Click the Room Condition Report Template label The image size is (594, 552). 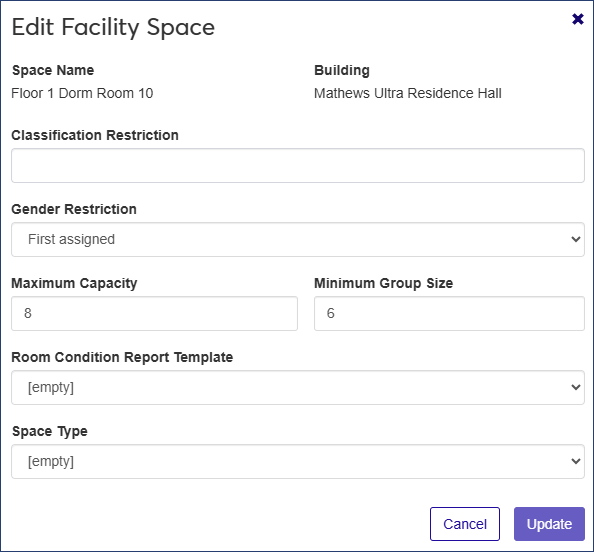click(x=122, y=357)
